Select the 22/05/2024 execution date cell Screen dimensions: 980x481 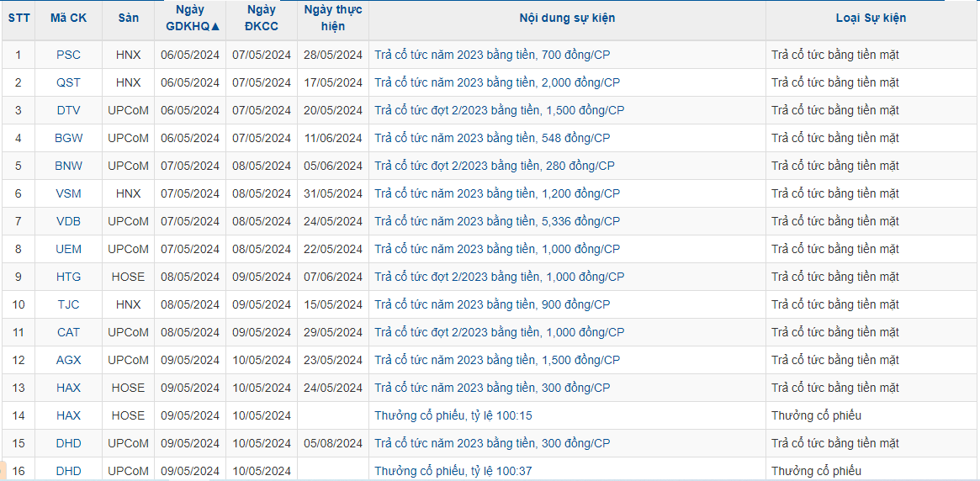click(x=333, y=249)
